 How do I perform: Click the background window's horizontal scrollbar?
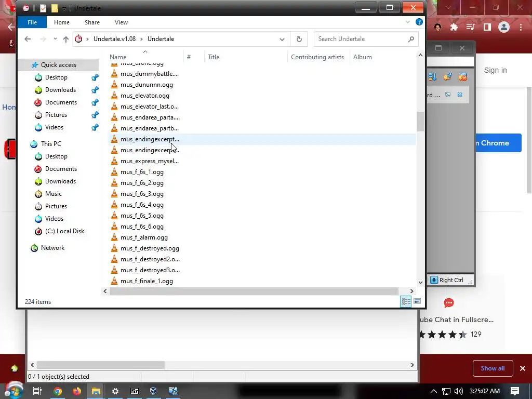(101, 365)
